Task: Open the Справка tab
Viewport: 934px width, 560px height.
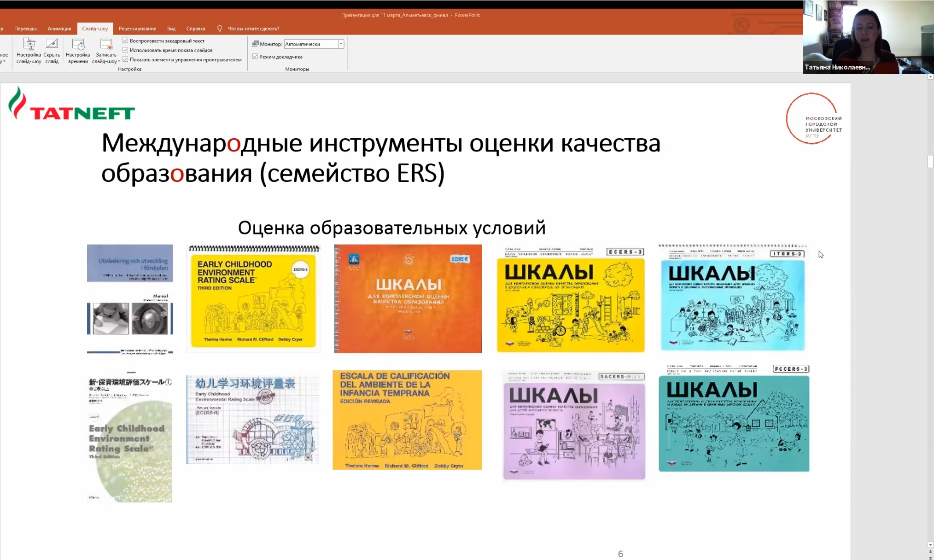Action: 196,29
